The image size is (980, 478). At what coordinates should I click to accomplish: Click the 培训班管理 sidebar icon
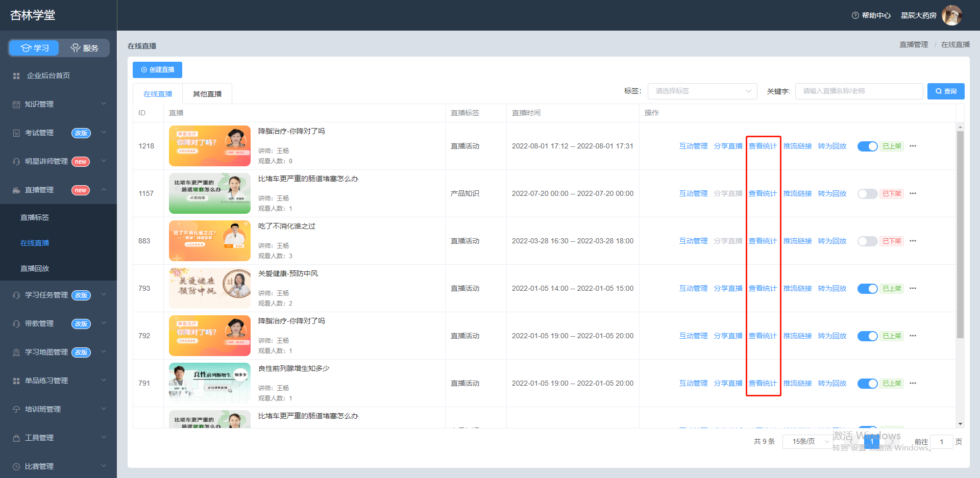16,410
